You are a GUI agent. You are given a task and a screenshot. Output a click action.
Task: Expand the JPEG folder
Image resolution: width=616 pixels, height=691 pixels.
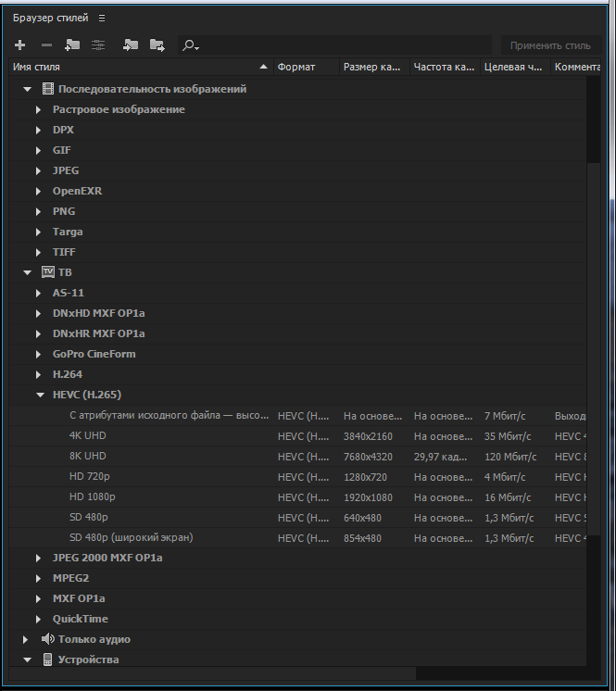click(38, 170)
